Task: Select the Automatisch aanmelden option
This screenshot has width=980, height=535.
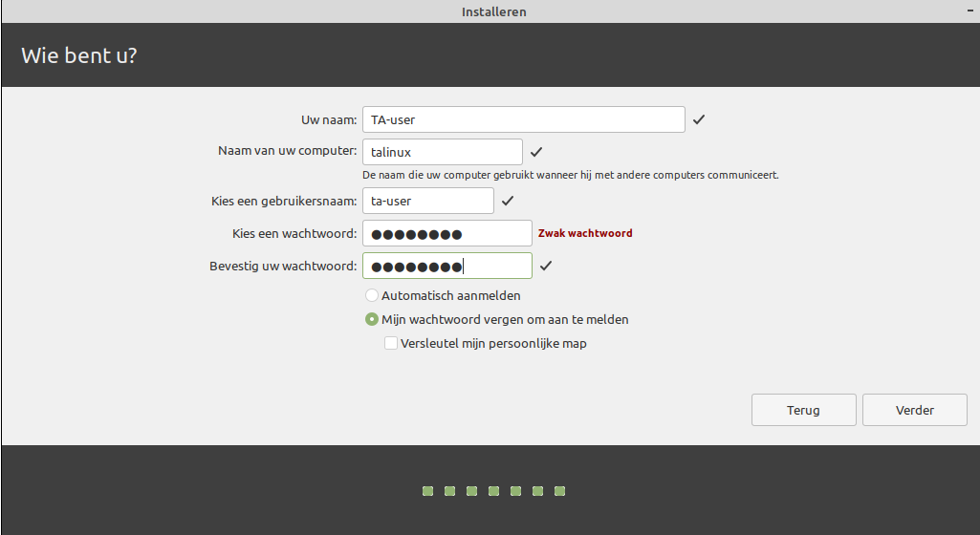Action: coord(372,296)
